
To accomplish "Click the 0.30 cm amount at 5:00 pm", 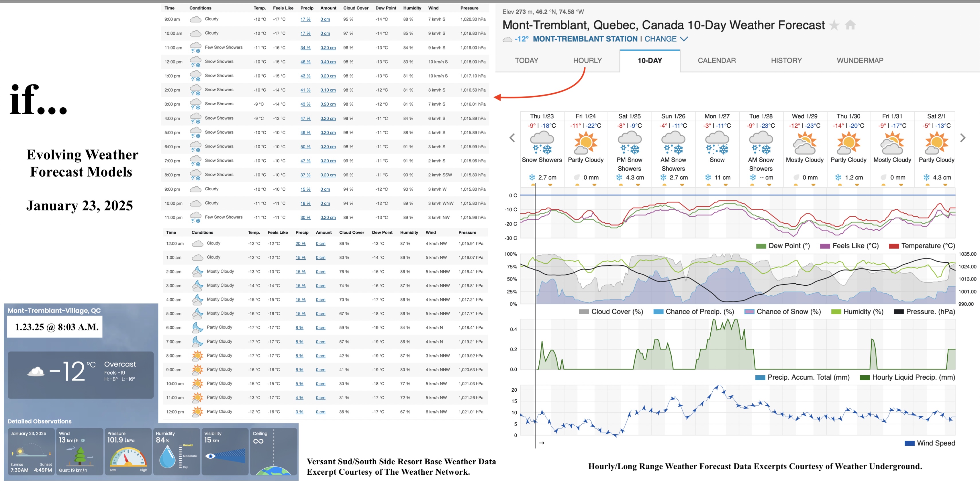I will click(328, 133).
